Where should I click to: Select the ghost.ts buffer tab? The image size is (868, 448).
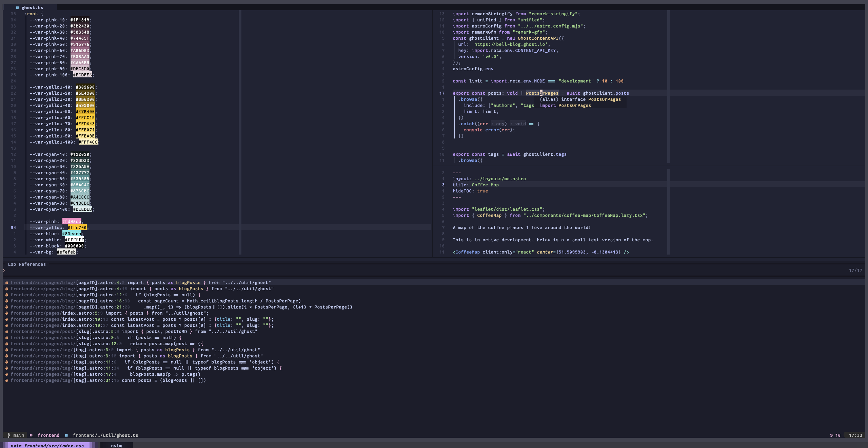pos(32,7)
